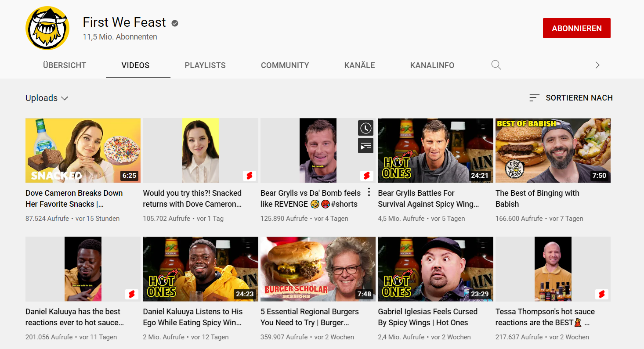
Task: Click Shorts badge on Bear Grylls vs Da' Bomb thumbnail
Action: 367,176
